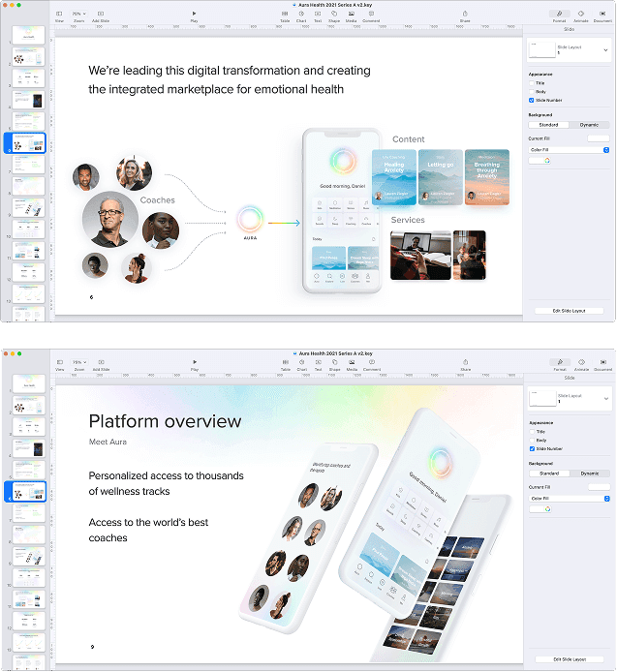
Task: Click the Add Slide icon in the top Keynote window
Action: click(101, 14)
